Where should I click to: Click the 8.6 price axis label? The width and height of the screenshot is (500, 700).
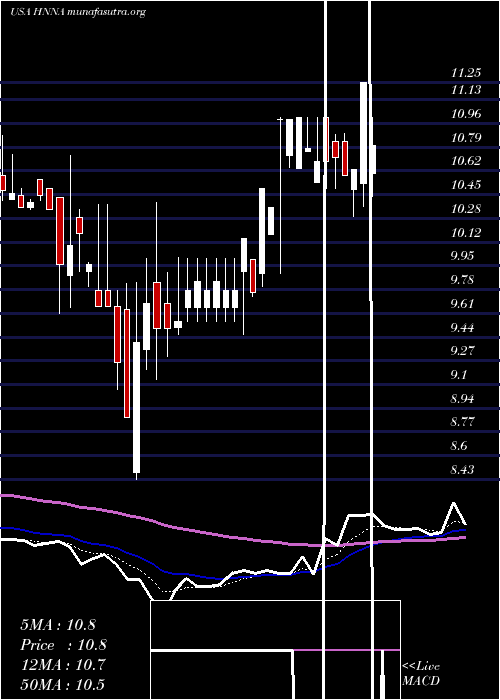click(x=459, y=446)
